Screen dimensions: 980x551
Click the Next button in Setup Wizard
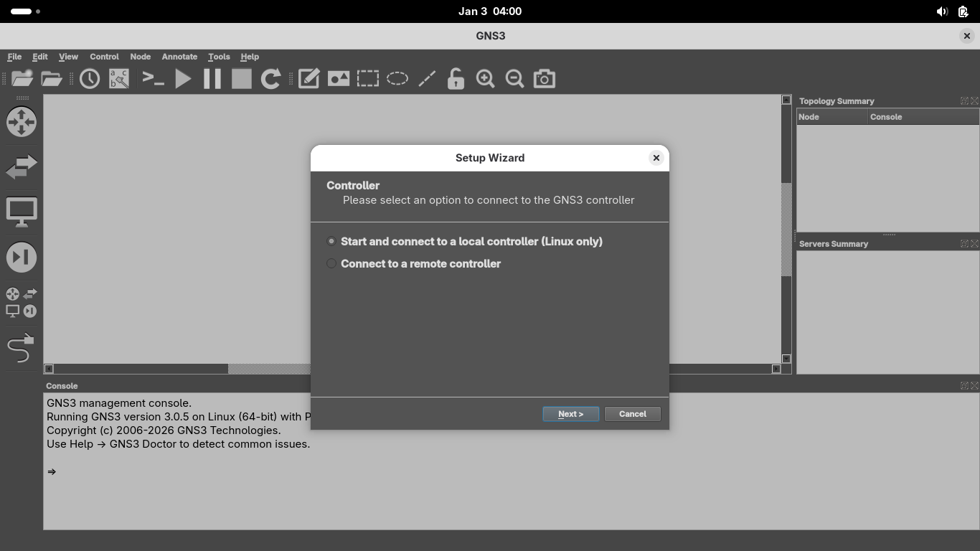click(x=570, y=414)
